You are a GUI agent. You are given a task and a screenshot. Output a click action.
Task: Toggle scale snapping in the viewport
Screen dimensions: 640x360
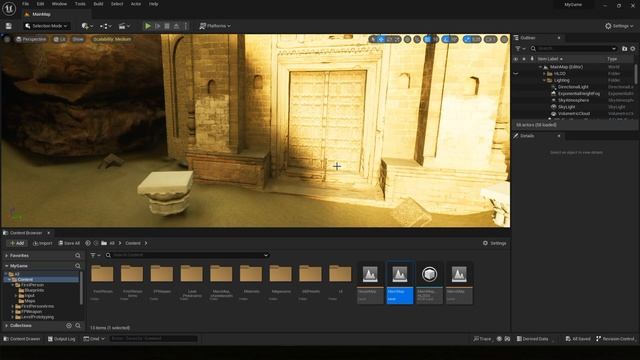pyautogui.click(x=467, y=39)
